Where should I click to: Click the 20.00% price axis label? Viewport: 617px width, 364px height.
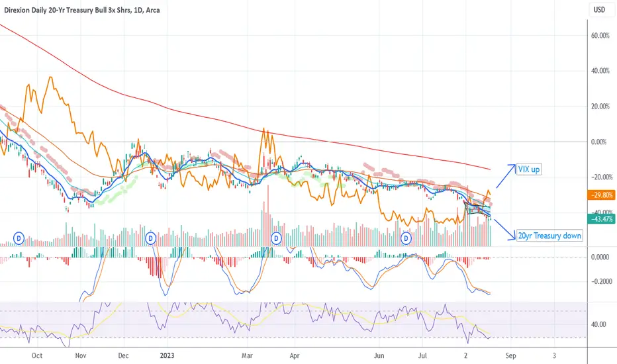(600, 107)
